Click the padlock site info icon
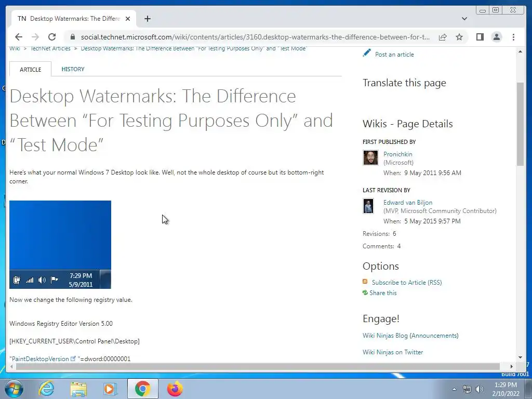 coord(72,37)
